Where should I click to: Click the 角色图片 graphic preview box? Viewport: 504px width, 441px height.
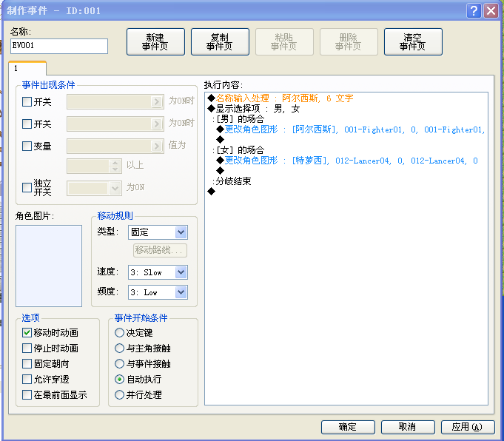pyautogui.click(x=49, y=266)
